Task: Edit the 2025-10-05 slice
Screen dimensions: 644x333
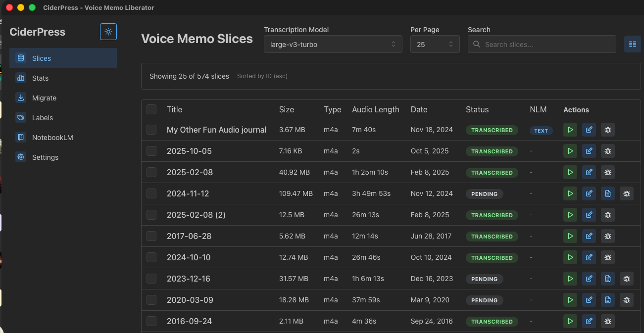Action: click(x=589, y=151)
